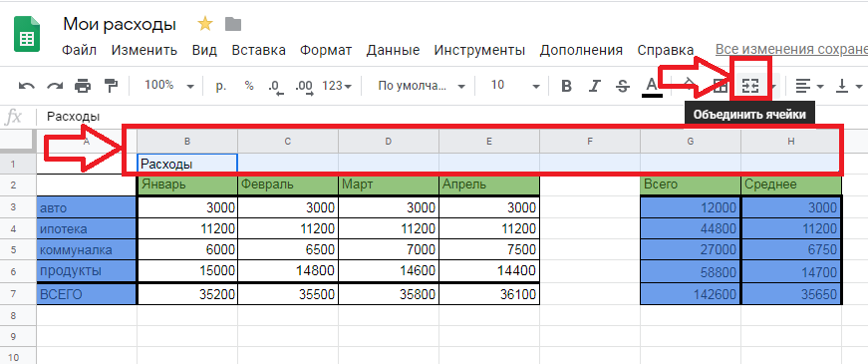Select the Расходы cell in row 1
The width and height of the screenshot is (868, 364).
coord(187,164)
